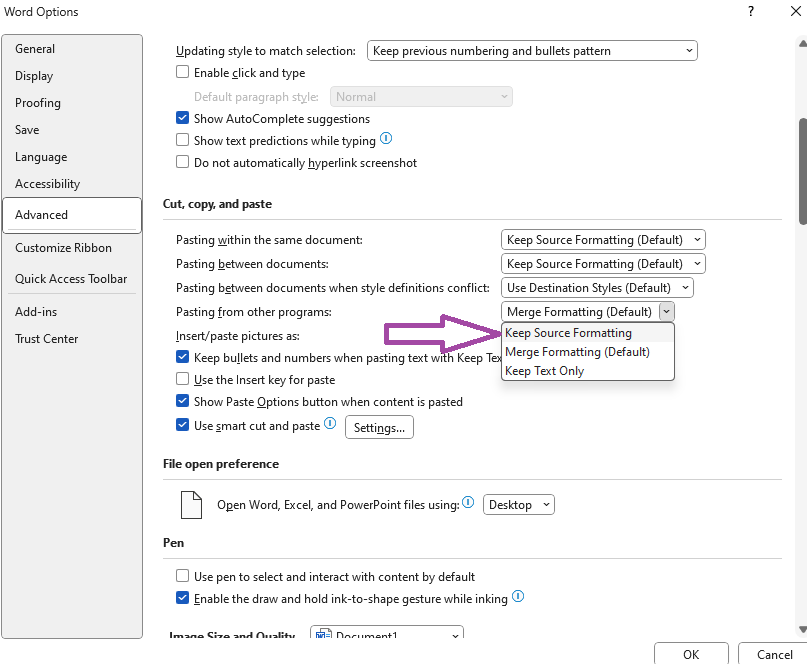Click the OK button
807x664 pixels.
pos(691,654)
